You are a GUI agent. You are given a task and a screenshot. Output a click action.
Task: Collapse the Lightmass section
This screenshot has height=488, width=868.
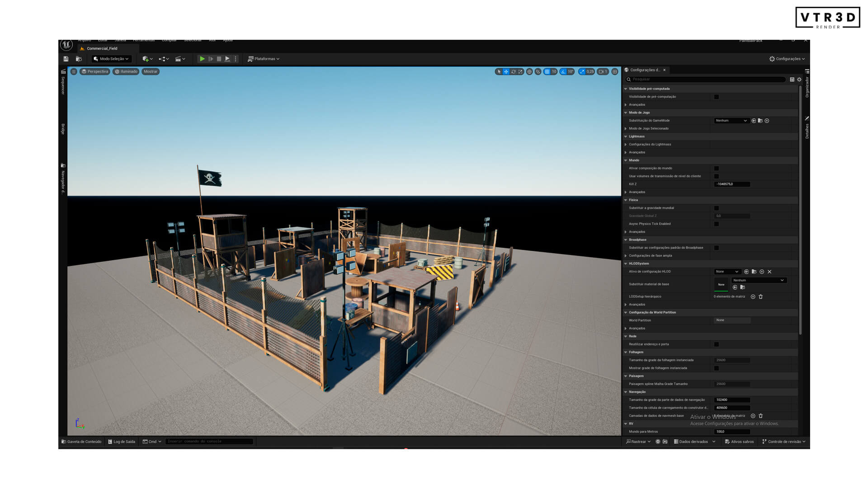point(626,136)
